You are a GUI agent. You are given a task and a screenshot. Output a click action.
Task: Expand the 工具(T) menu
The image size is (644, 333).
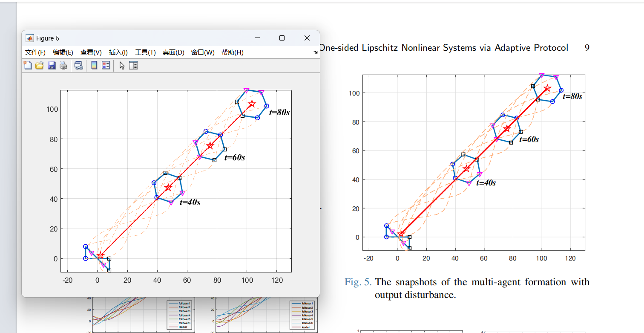[145, 52]
